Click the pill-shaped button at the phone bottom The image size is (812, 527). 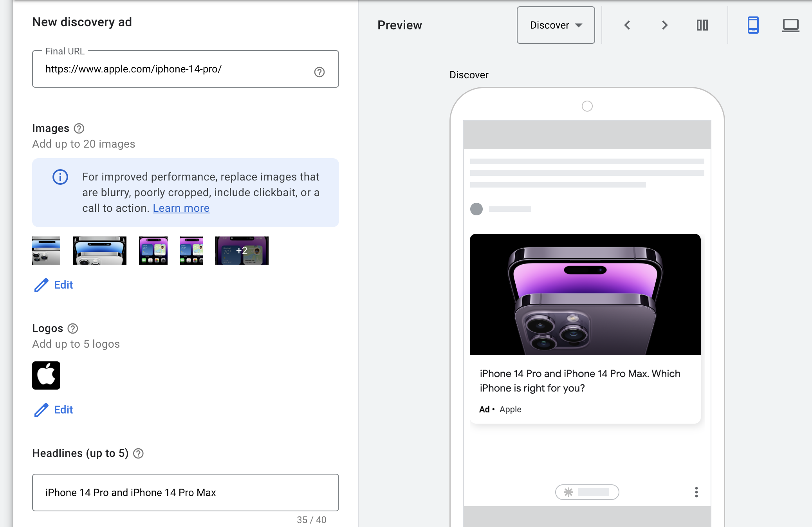coord(587,492)
